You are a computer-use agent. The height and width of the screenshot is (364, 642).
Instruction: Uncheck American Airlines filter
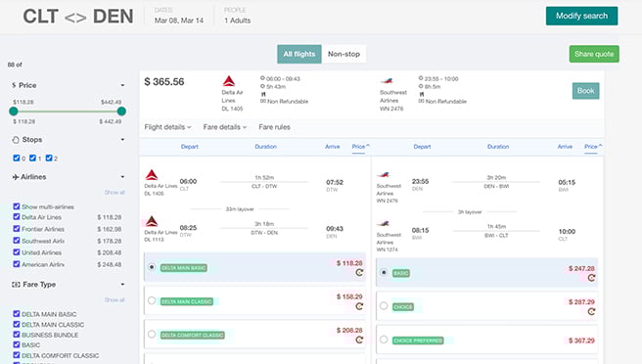click(x=17, y=264)
